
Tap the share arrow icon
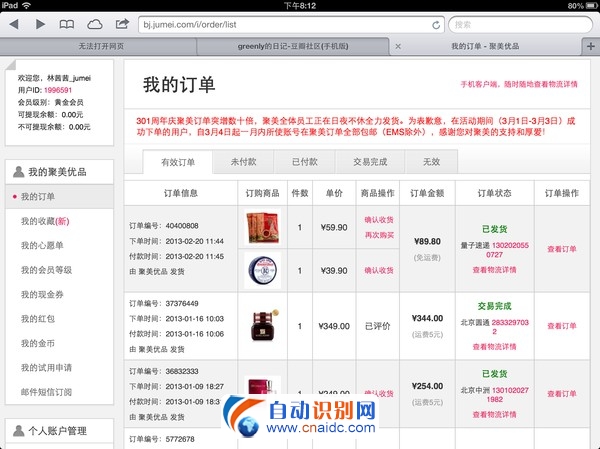click(x=122, y=24)
